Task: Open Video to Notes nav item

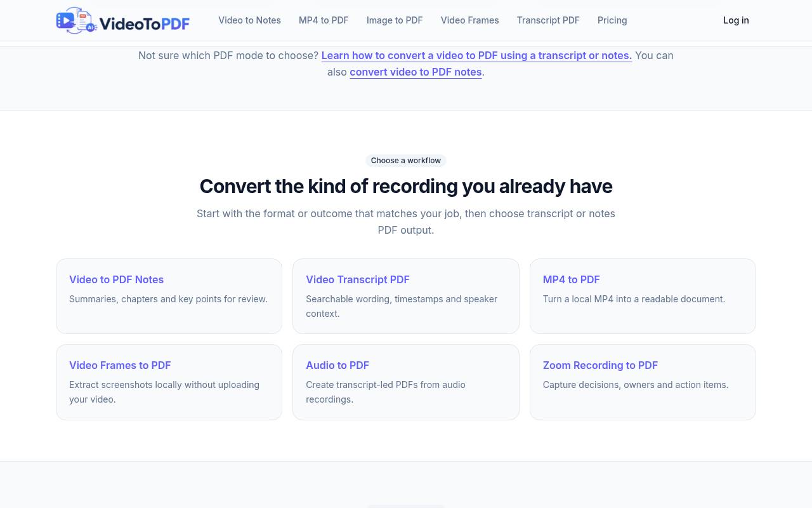Action: pyautogui.click(x=249, y=20)
